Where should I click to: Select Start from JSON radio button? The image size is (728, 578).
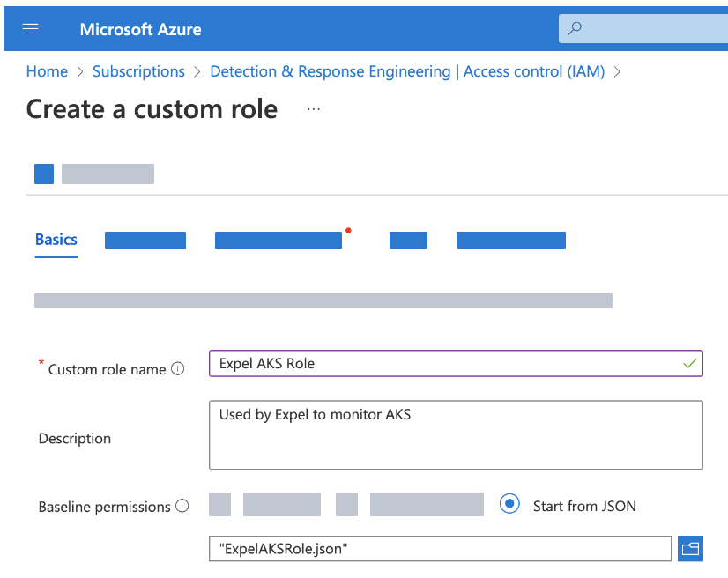click(509, 504)
